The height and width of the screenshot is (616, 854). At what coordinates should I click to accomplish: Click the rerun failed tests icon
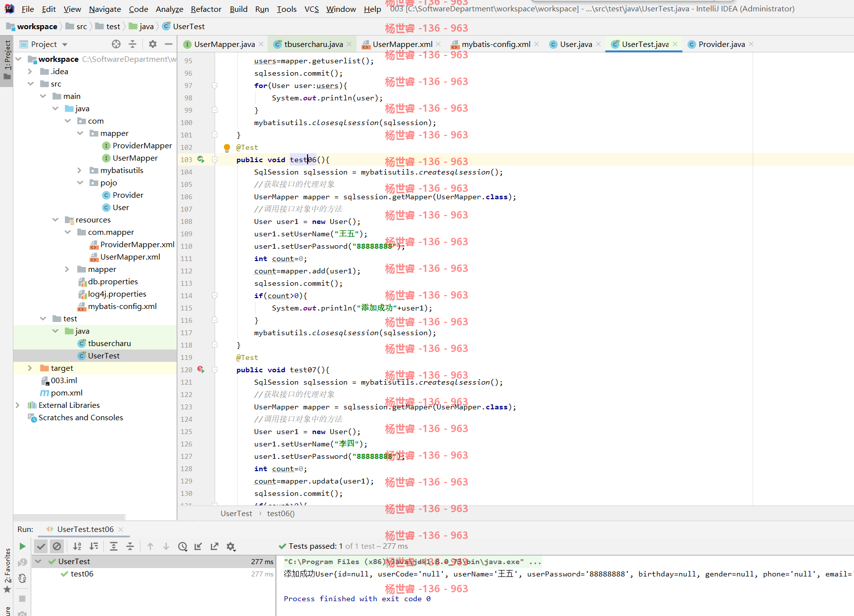pos(22,563)
